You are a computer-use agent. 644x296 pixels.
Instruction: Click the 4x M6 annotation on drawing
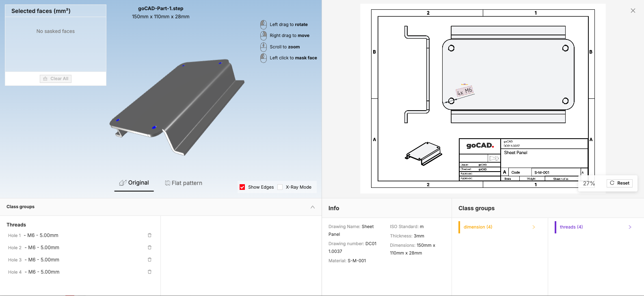tap(465, 91)
